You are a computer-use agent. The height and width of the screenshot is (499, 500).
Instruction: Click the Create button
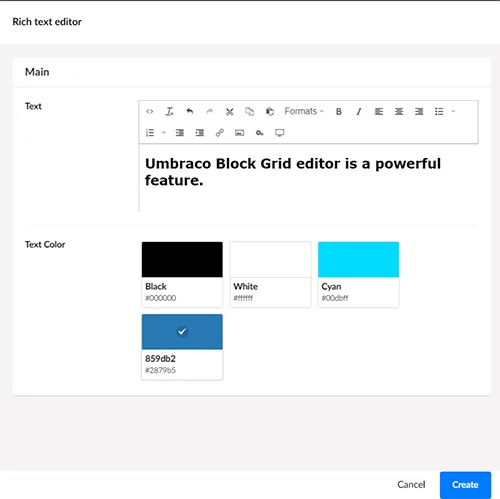(465, 485)
